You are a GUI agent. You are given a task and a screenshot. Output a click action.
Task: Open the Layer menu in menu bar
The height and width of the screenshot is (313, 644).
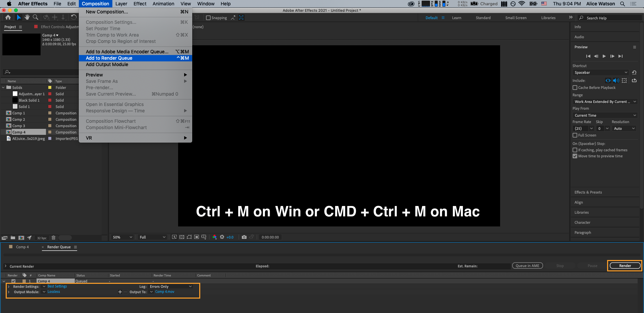point(121,4)
